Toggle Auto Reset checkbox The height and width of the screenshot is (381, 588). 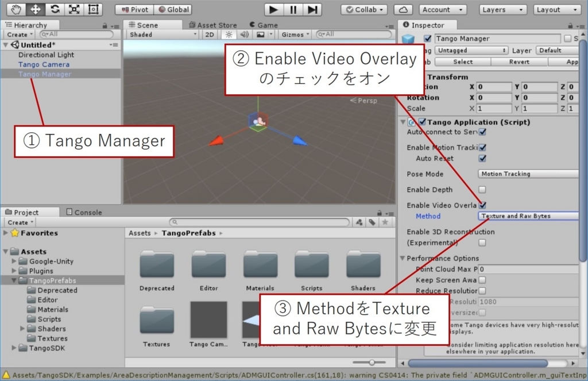(482, 159)
